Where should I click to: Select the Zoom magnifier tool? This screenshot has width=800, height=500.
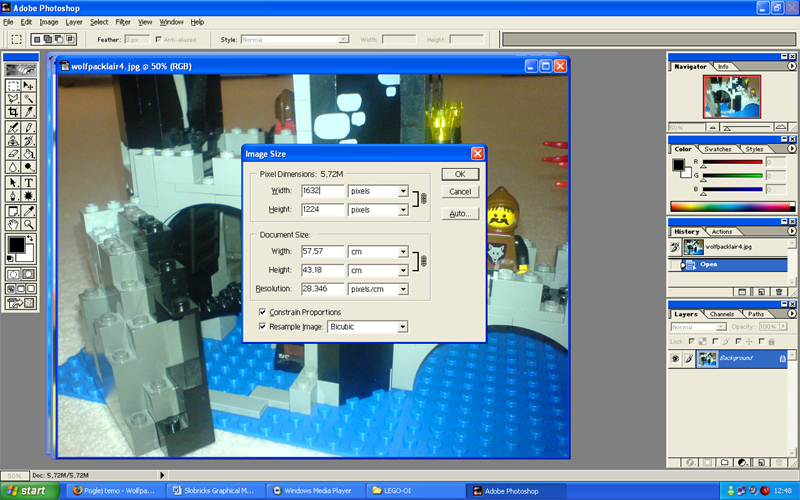coord(29,224)
